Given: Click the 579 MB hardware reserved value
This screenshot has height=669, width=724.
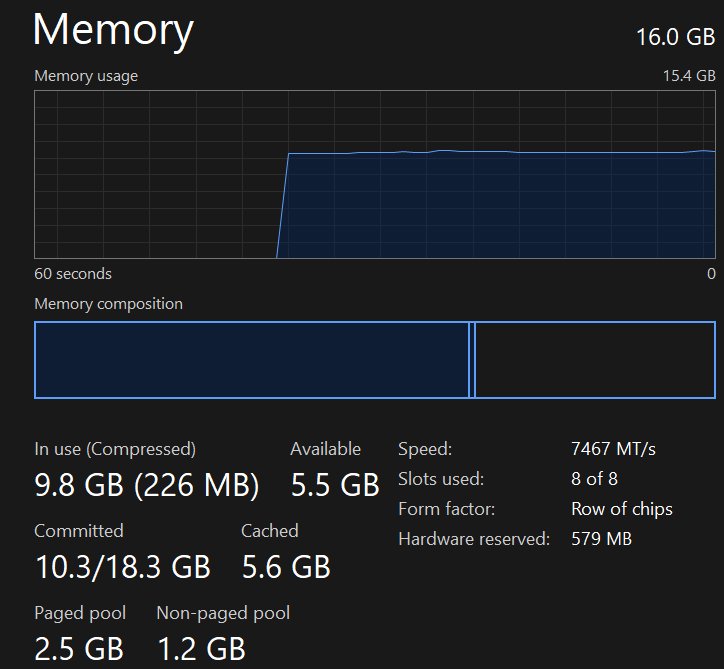Looking at the screenshot, I should click(x=601, y=539).
